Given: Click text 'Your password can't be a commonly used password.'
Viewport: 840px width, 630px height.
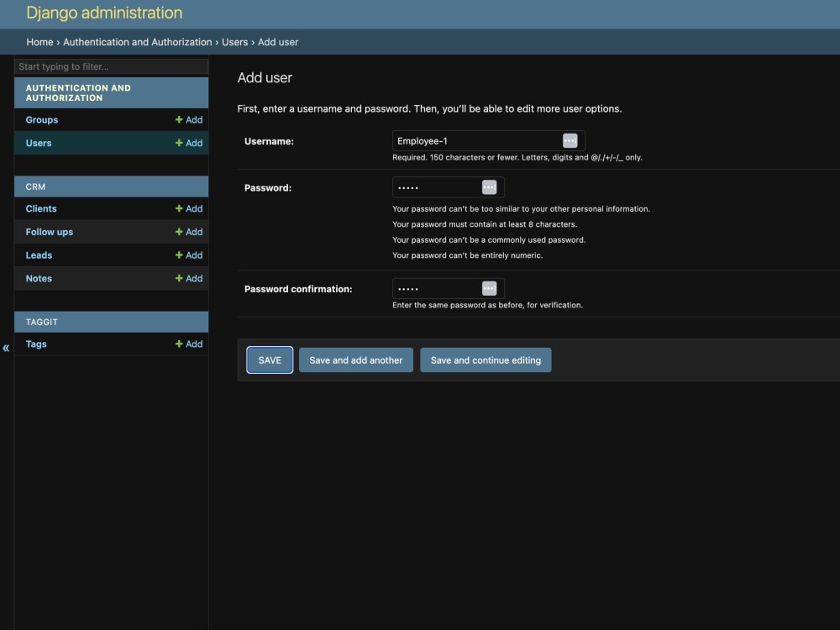Looking at the screenshot, I should coord(489,240).
